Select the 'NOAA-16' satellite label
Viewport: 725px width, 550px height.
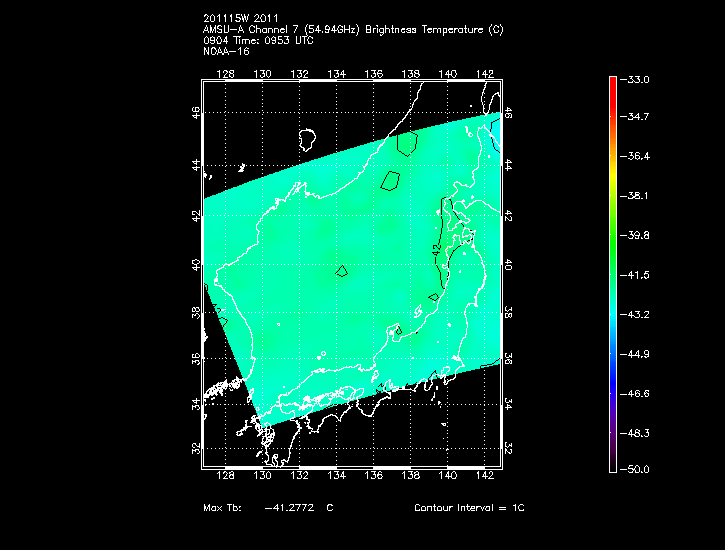pyautogui.click(x=226, y=52)
